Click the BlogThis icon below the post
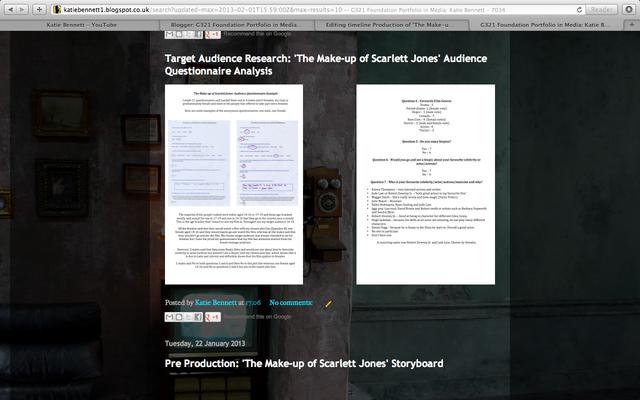The image size is (640, 400). pos(179,317)
